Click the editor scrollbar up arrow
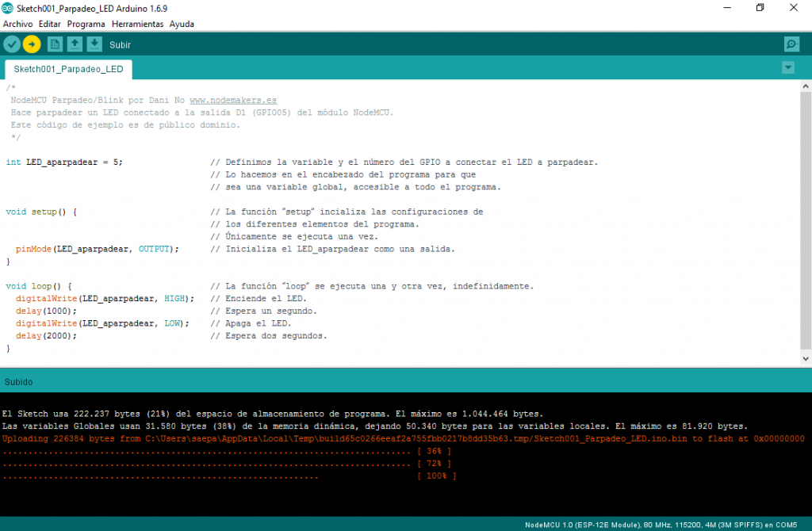The width and height of the screenshot is (812, 531). pyautogui.click(x=806, y=86)
